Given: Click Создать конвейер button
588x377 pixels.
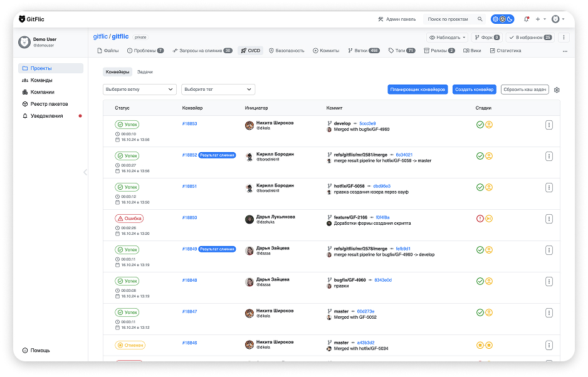Looking at the screenshot, I should pos(475,90).
